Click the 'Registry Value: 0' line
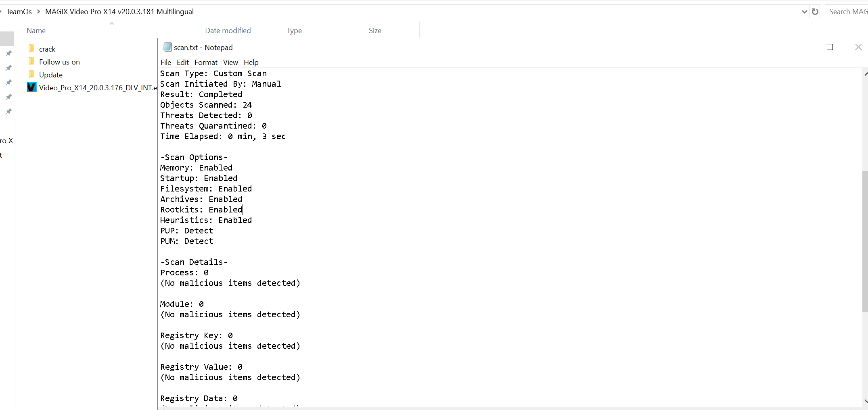Screen dimensions: 868x410 pos(201,367)
